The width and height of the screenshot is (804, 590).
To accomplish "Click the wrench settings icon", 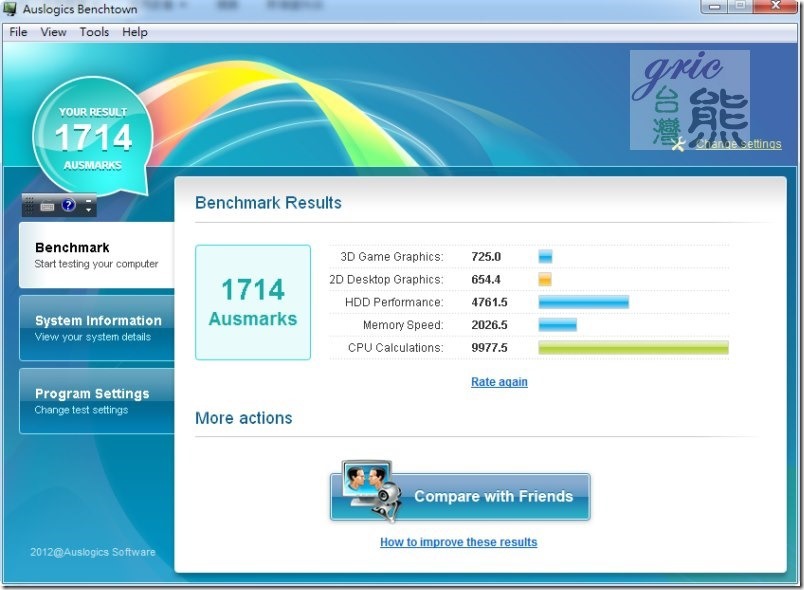I will [x=678, y=145].
